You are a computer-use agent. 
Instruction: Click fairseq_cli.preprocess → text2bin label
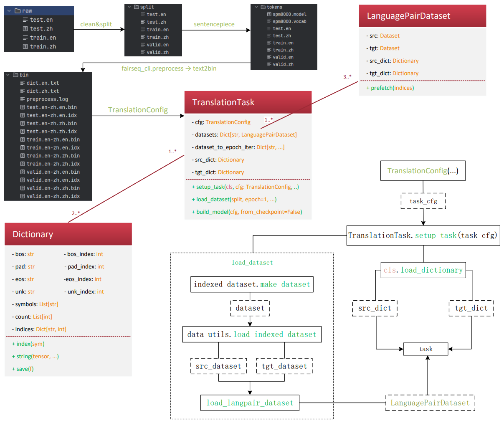(x=169, y=68)
